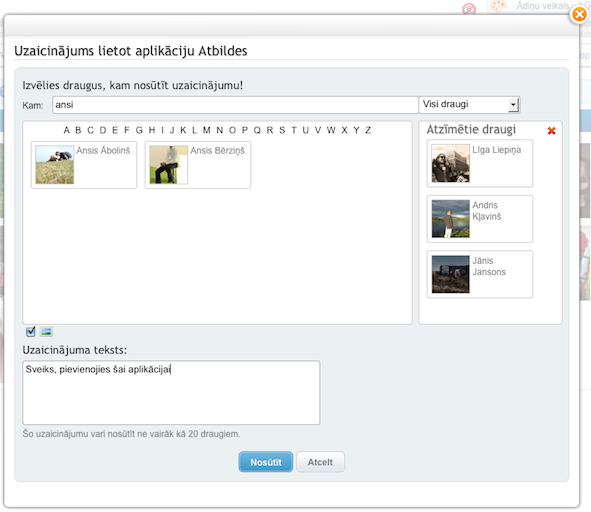The height and width of the screenshot is (512, 591).
Task: Click Jānis Jansons in marked friends
Action: coord(480,274)
